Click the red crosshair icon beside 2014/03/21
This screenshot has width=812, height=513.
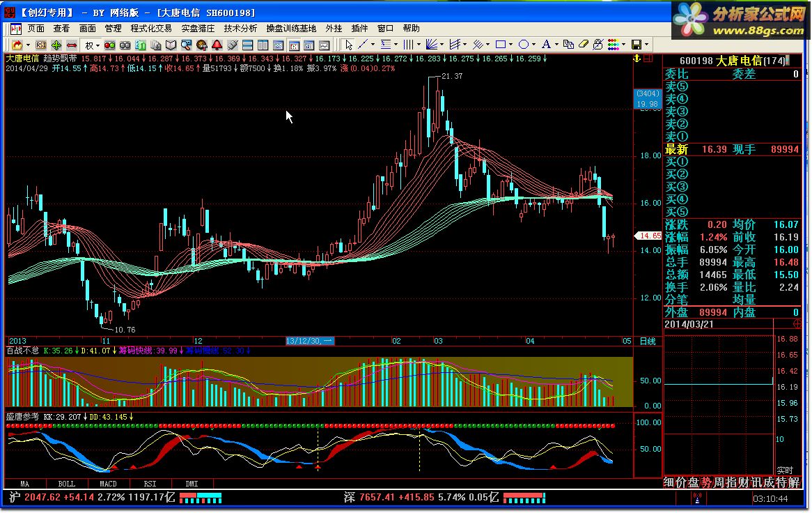coord(797,324)
